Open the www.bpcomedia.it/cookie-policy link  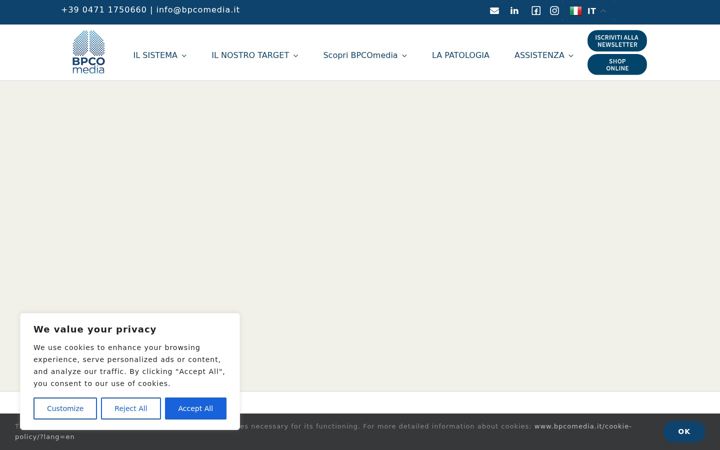point(583,426)
